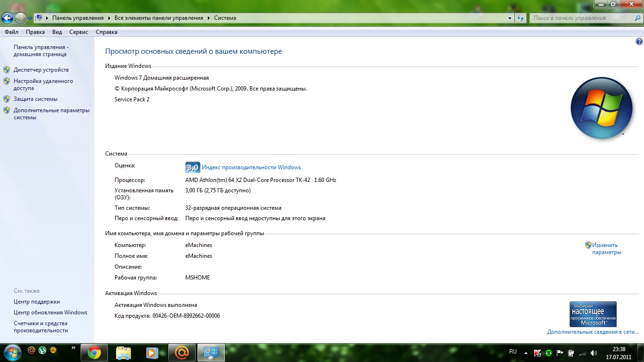Viewport: 644px width, 362px height.
Task: Expand quick launch overflow chevron
Action: 73,348
